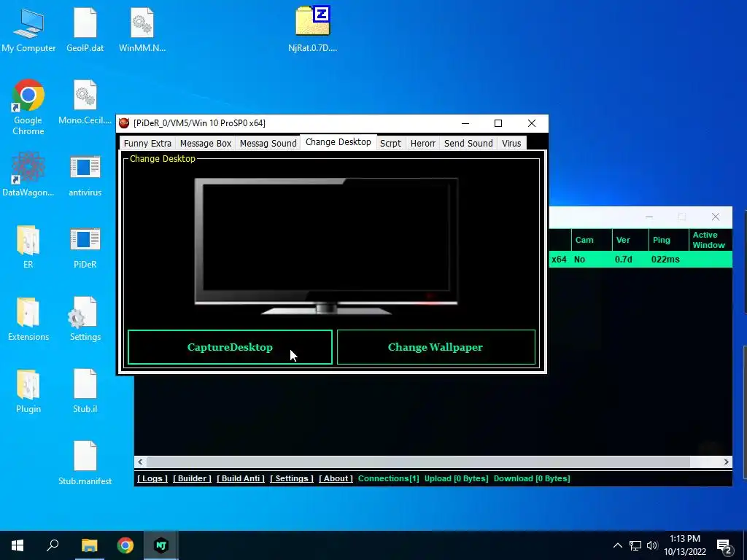Image resolution: width=747 pixels, height=560 pixels.
Task: Select the Extensions folder icon
Action: (28, 319)
